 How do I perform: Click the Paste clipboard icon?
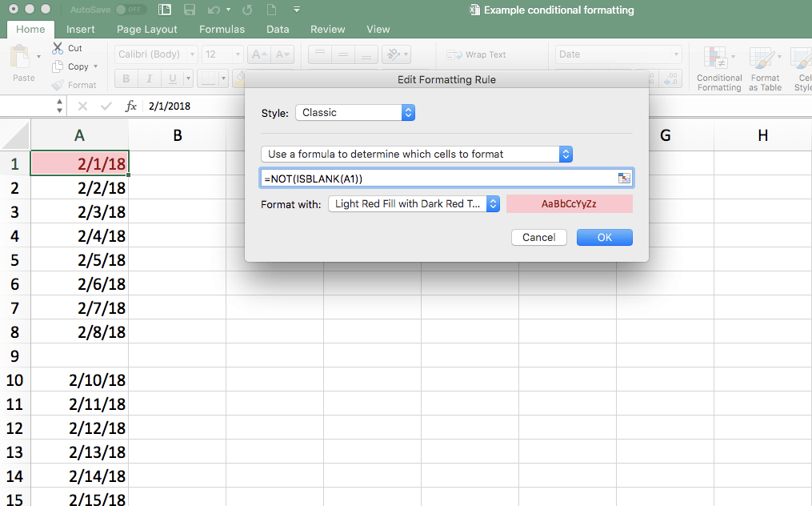(21, 56)
